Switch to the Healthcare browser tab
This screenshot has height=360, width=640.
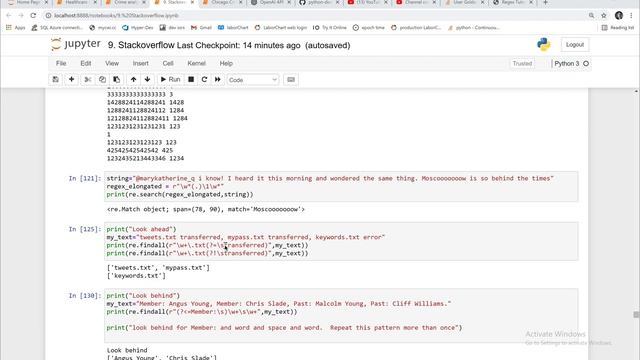pos(77,2)
